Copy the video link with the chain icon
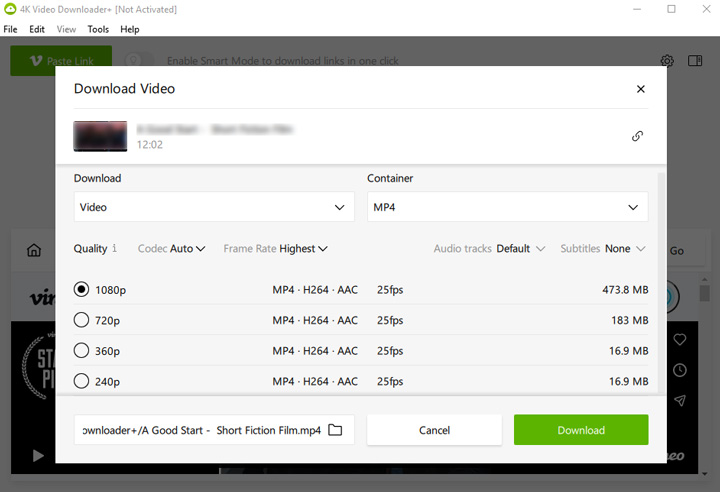 pyautogui.click(x=637, y=136)
